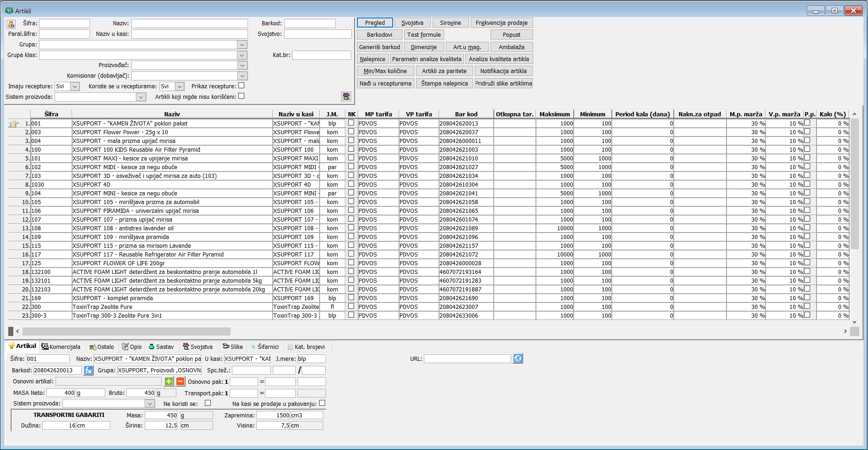This screenshot has height=450, width=868.
Task: Toggle P.p. checkbox in row 3 (šifra 004)
Action: (x=807, y=140)
